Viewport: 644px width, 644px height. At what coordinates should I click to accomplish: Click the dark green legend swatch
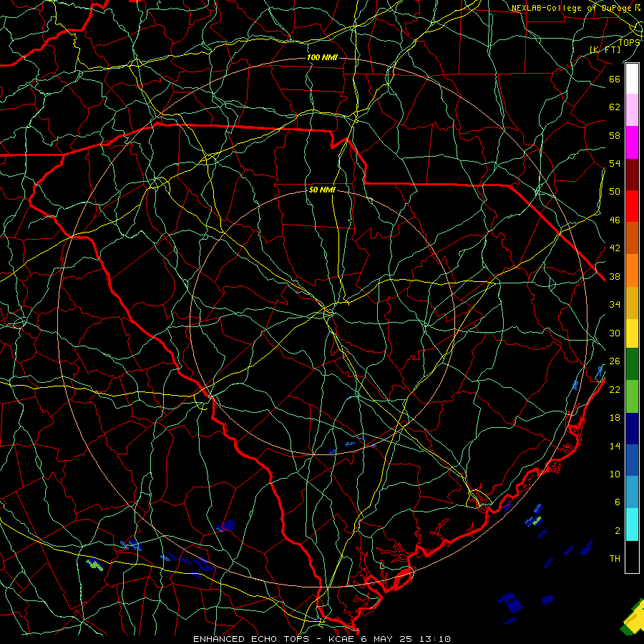coord(632,364)
